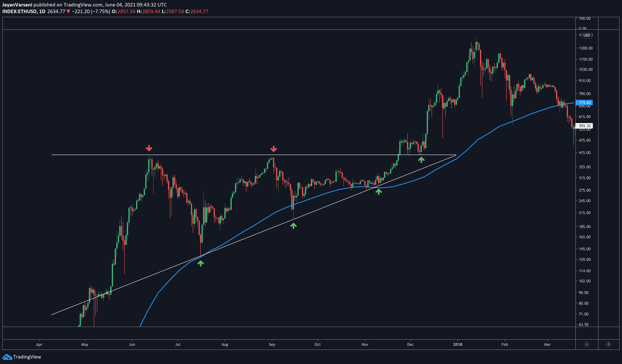Click the 100.00 label in the upper pane
This screenshot has height=364, width=622.
[x=585, y=19]
